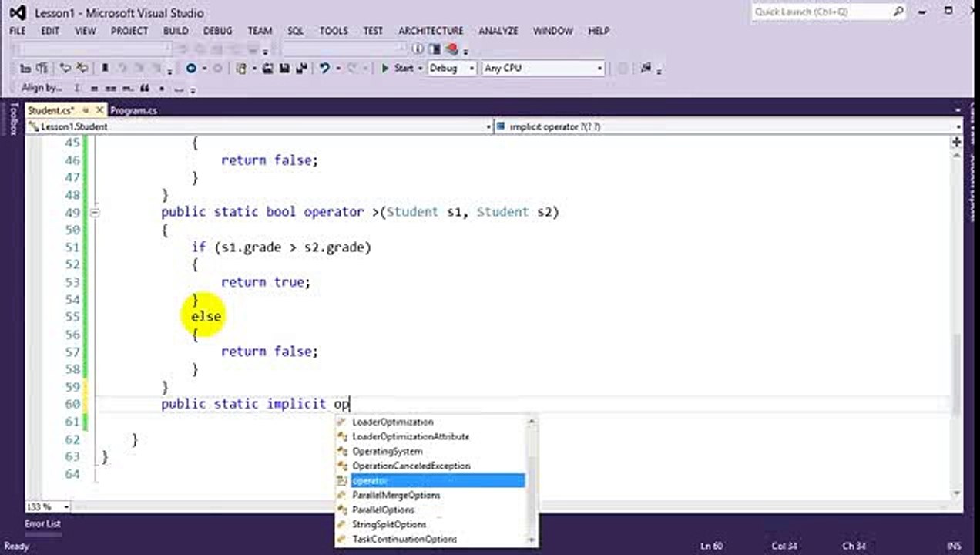Switch to the Program.cs tab
This screenshot has height=555, width=980.
[133, 110]
